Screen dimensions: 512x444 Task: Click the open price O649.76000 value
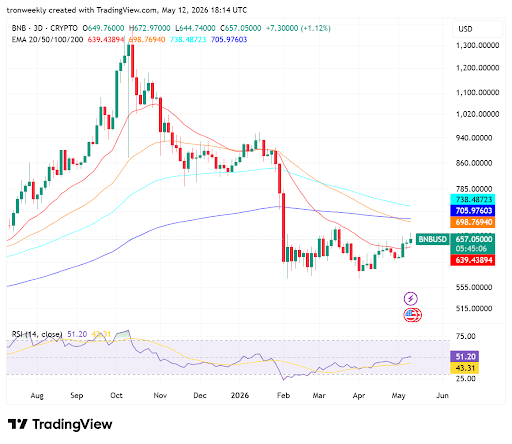103,28
